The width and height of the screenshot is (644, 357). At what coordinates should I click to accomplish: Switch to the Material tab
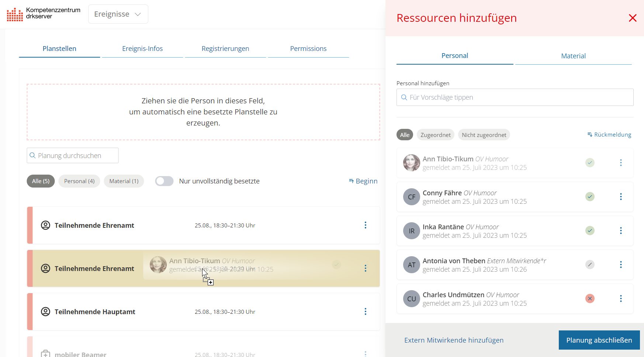(574, 56)
